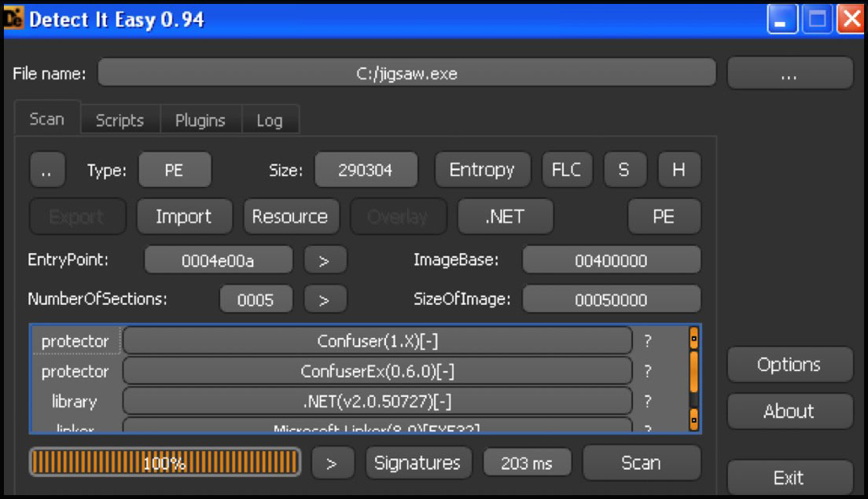
Task: Click the 203 ms scan time
Action: click(527, 463)
